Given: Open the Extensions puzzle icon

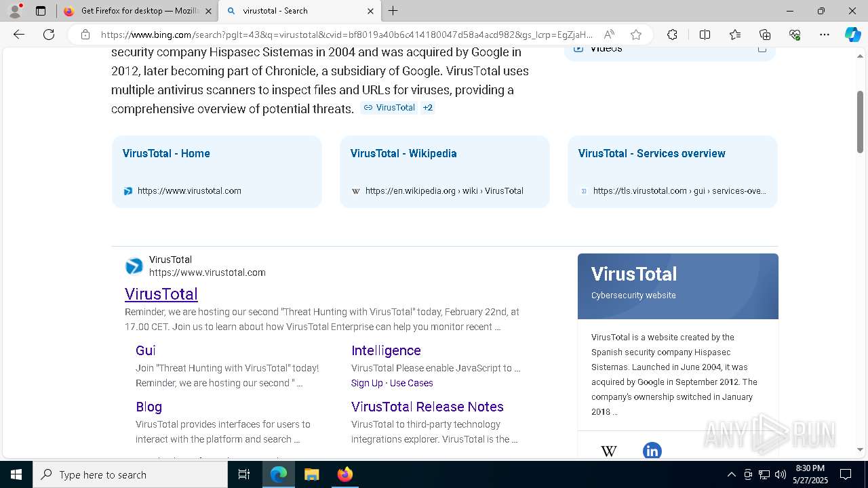Looking at the screenshot, I should point(672,35).
